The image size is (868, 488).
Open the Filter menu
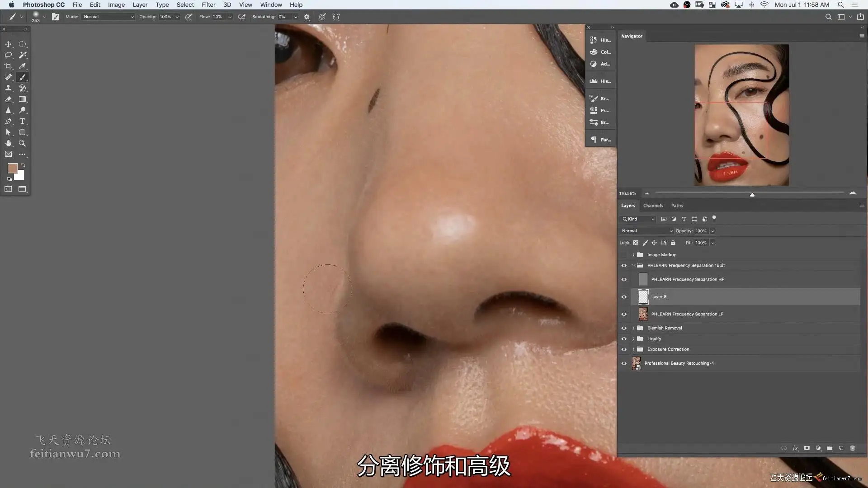point(208,5)
